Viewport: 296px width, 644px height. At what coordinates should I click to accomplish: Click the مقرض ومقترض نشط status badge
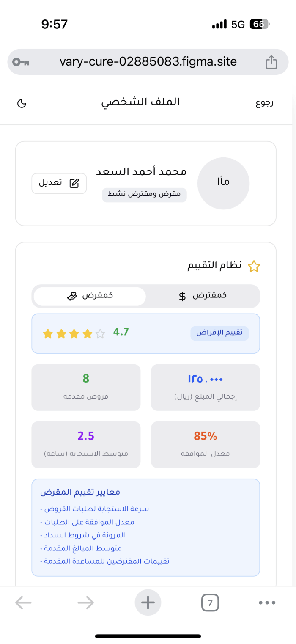pyautogui.click(x=144, y=195)
